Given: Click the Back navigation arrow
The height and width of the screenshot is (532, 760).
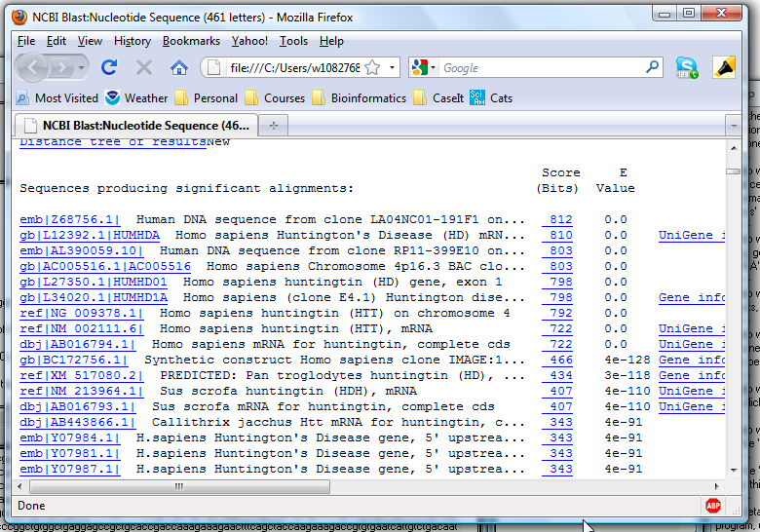Looking at the screenshot, I should 32,67.
